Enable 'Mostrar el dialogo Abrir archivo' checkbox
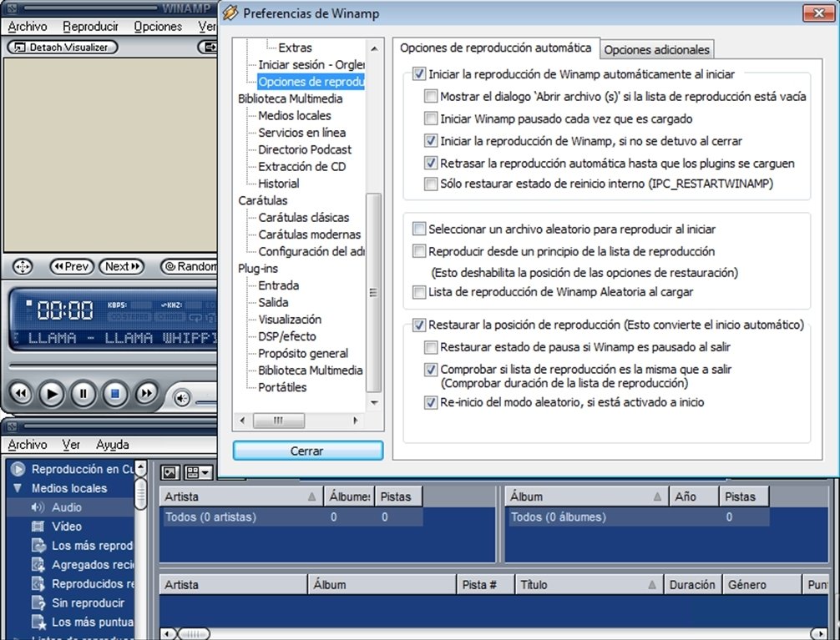 coord(431,97)
